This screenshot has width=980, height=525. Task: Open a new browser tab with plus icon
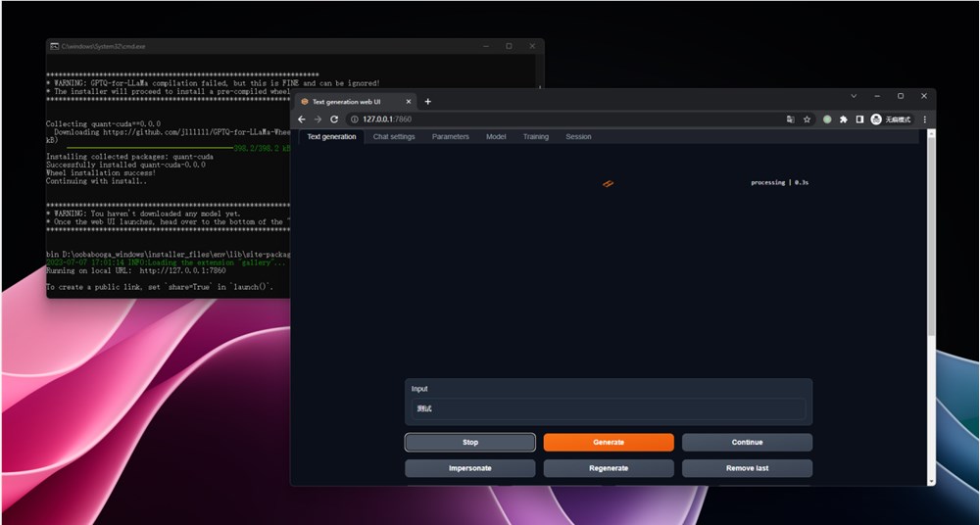pos(427,101)
